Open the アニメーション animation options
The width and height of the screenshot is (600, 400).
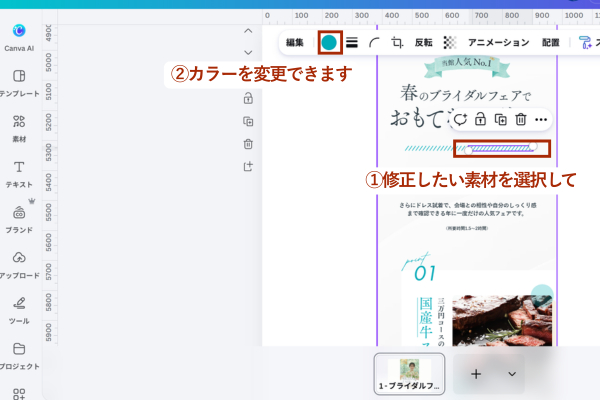coord(499,42)
